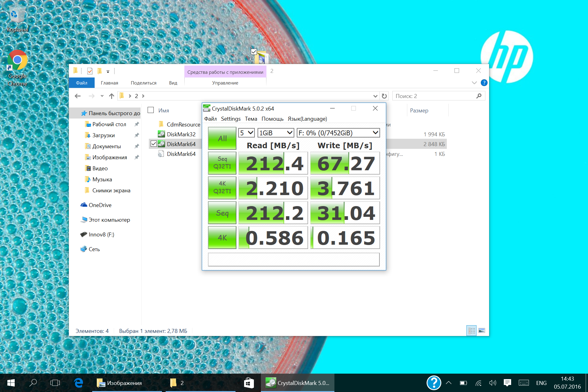The height and width of the screenshot is (392, 588).
Task: Click breadcrumb arrow after folder 2
Action: 143,96
